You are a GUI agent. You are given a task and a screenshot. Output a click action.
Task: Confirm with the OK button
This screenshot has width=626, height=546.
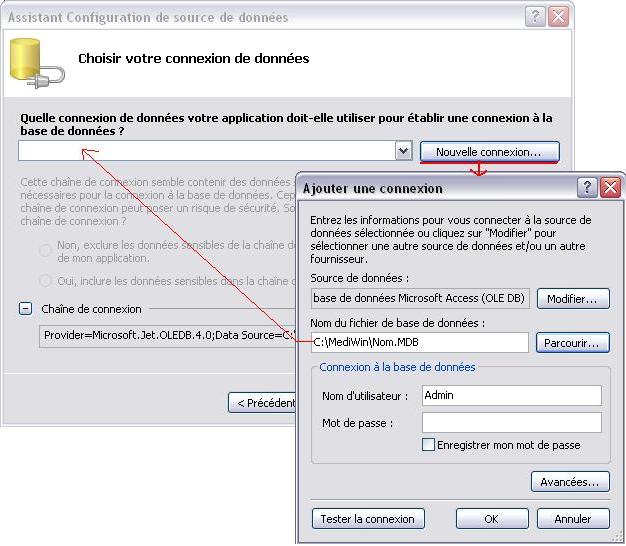(492, 518)
